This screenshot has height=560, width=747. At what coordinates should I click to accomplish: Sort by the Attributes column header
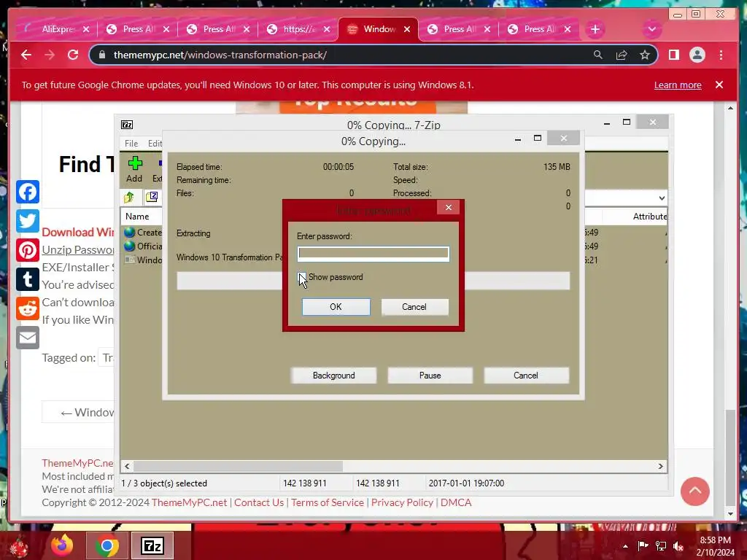[x=650, y=216]
